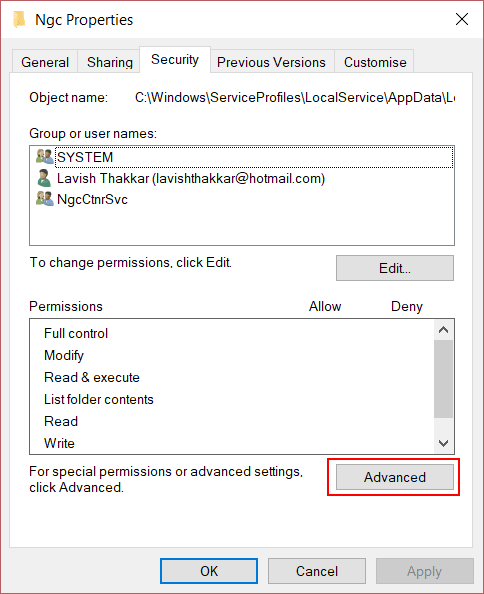Click the Edit... permissions button
Screen dimensions: 484x594
tap(395, 268)
